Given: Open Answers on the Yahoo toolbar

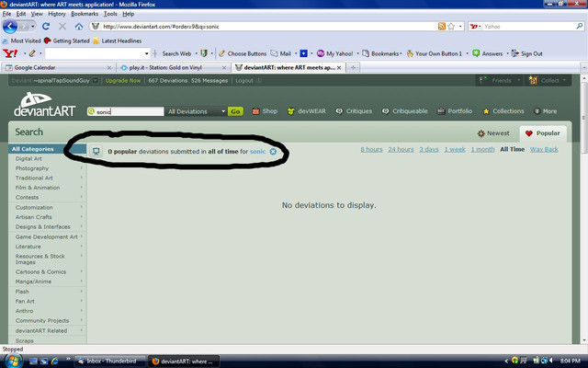Looking at the screenshot, I should [488, 53].
